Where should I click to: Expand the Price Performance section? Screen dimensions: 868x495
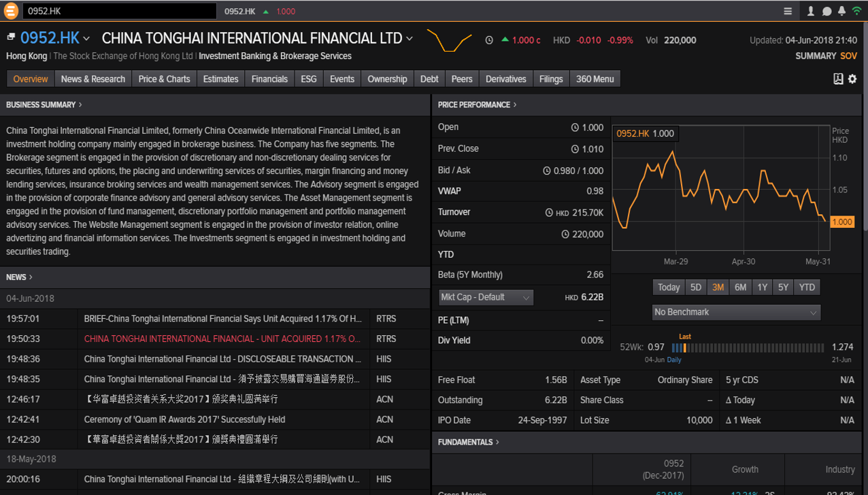click(477, 105)
